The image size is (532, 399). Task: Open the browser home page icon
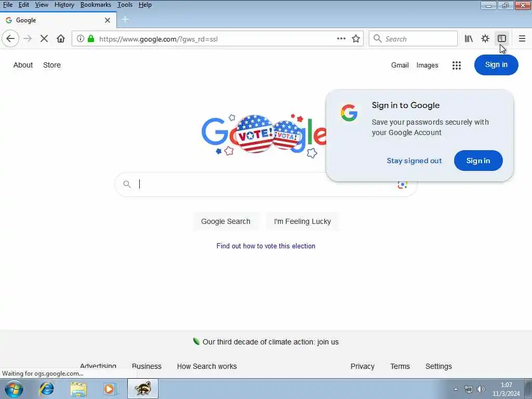pos(61,38)
